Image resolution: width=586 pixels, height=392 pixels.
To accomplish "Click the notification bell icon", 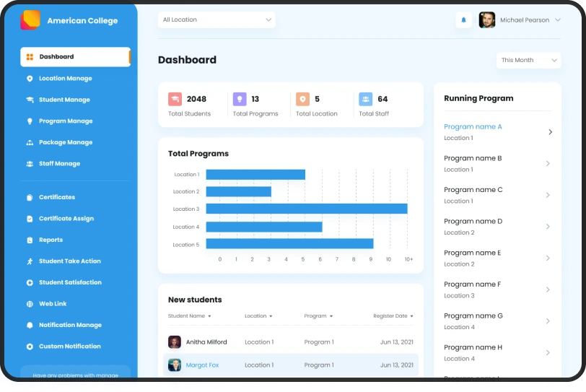I will coord(463,20).
